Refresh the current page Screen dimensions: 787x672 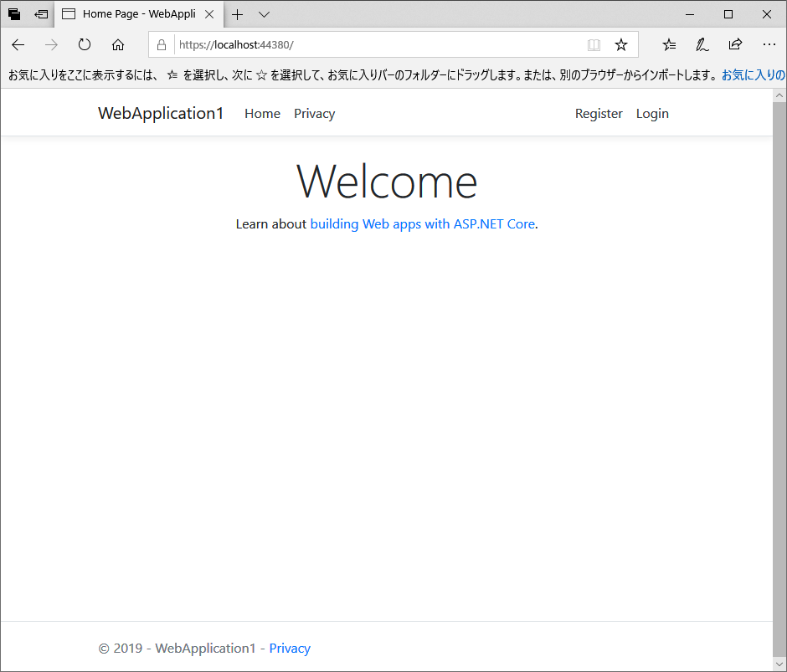click(84, 44)
